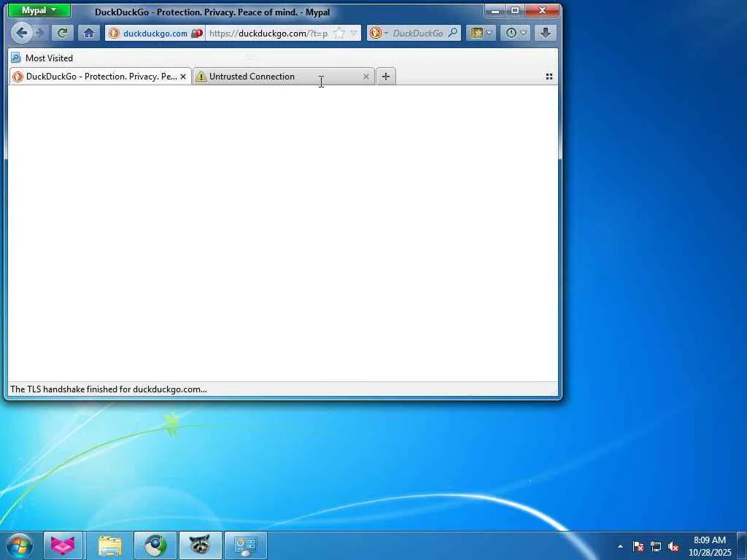Reload the current page
This screenshot has height=560, width=747.
point(63,33)
